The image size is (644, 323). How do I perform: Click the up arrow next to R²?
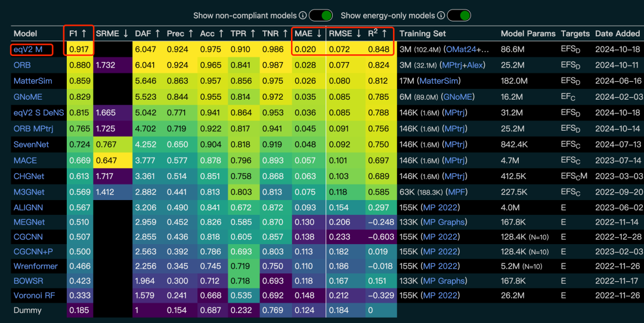pyautogui.click(x=385, y=33)
